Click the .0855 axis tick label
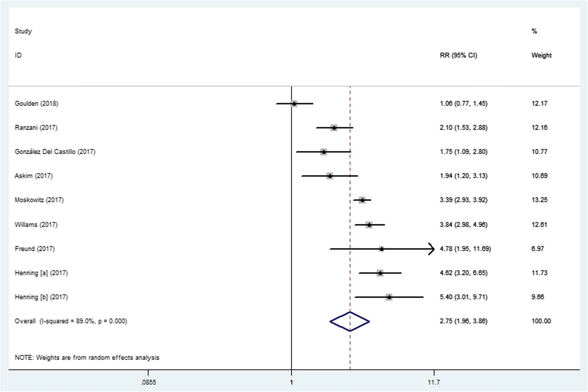 point(148,383)
